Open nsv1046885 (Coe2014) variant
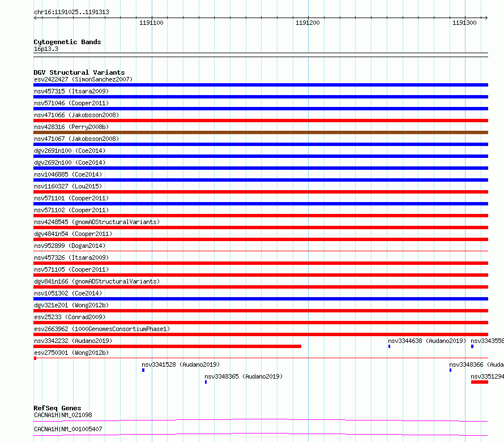The width and height of the screenshot is (504, 442). pos(68,174)
